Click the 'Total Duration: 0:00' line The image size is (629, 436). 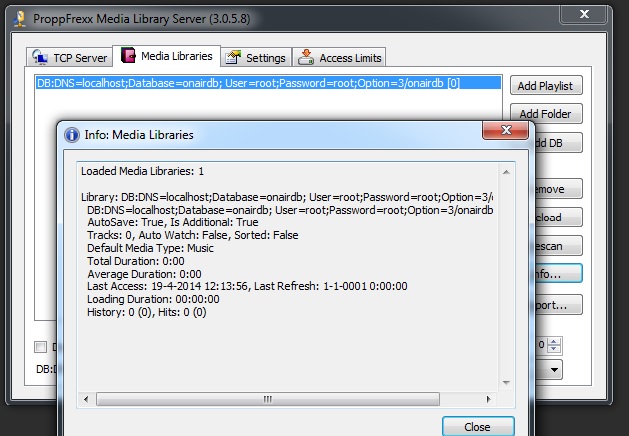coord(136,261)
